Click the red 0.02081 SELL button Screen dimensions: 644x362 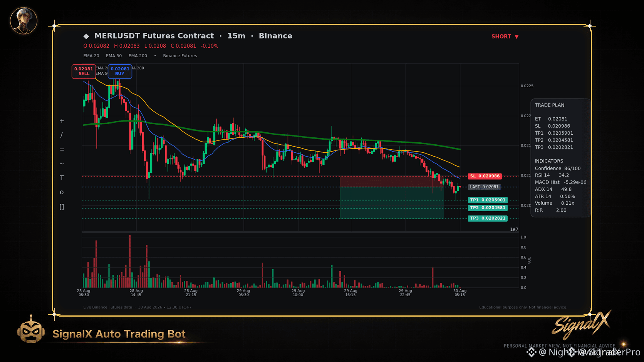tap(84, 71)
